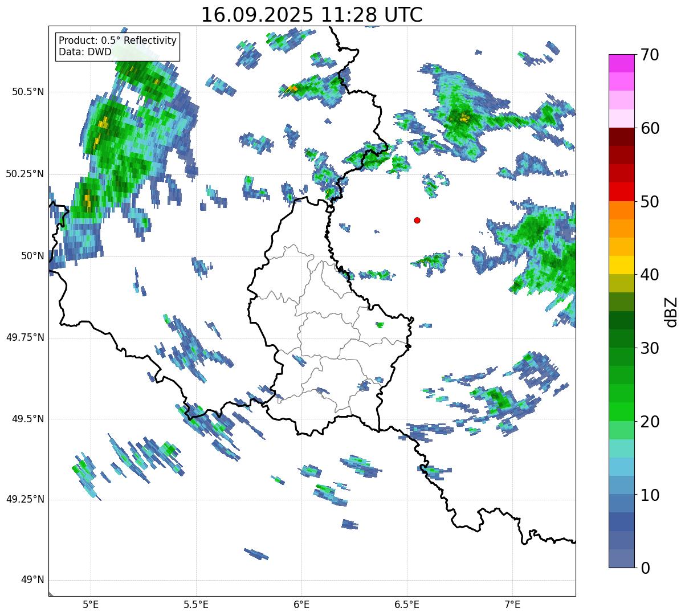Click the "7°E" longitude label
This screenshot has width=685, height=616.
[512, 605]
